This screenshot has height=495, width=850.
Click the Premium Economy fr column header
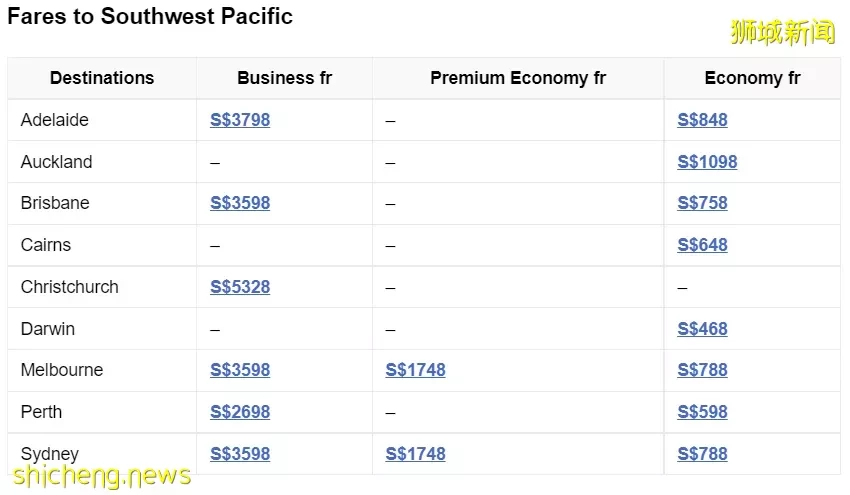(518, 78)
